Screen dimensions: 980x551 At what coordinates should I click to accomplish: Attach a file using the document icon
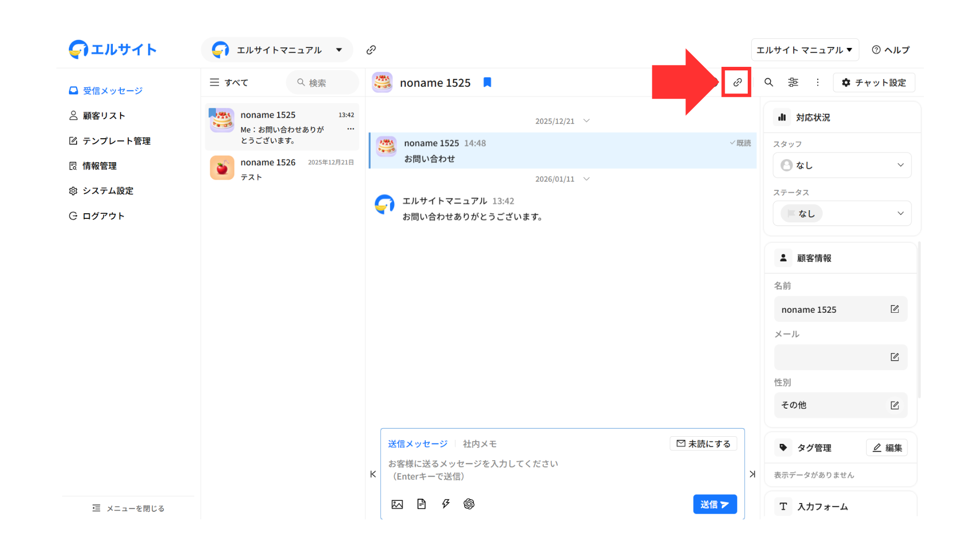(421, 504)
